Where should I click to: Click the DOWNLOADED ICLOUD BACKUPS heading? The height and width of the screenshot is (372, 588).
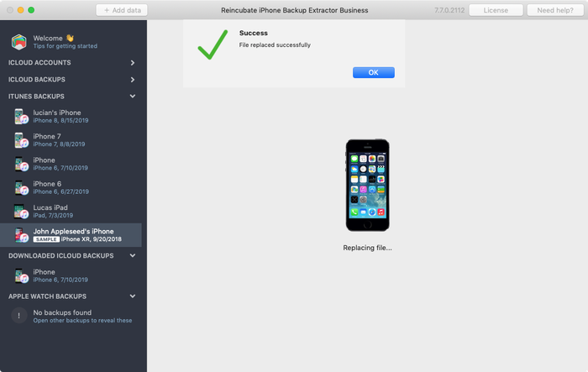pyautogui.click(x=60, y=256)
